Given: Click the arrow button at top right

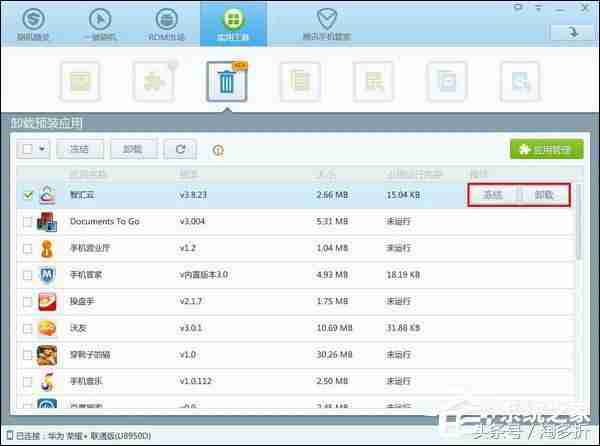Looking at the screenshot, I should (572, 33).
